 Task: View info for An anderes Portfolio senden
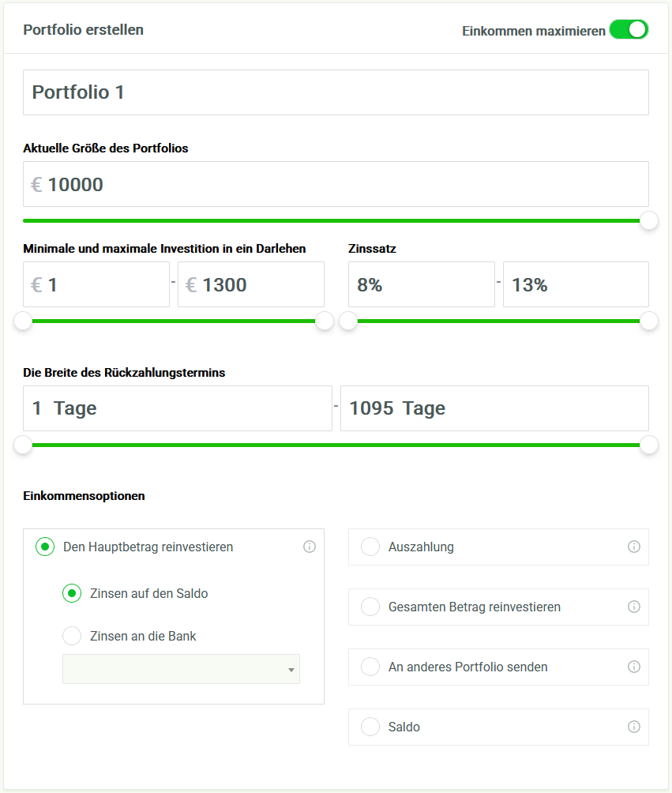pos(634,667)
